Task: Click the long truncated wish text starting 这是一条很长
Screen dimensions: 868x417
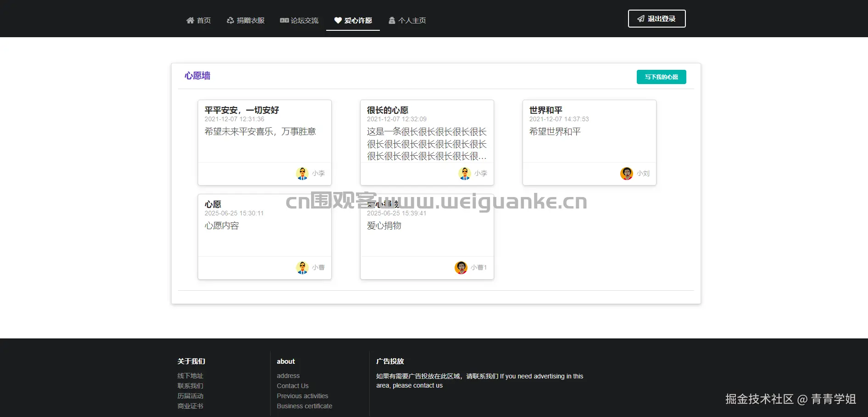Action: click(427, 144)
